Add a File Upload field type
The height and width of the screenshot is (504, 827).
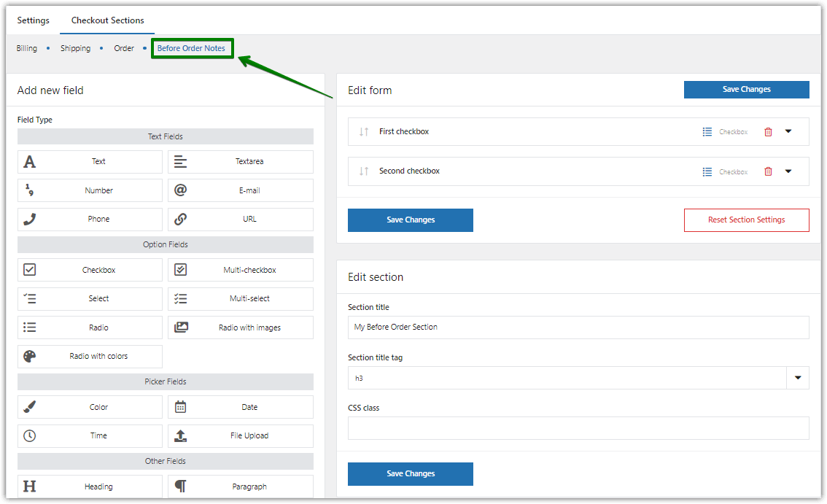241,436
